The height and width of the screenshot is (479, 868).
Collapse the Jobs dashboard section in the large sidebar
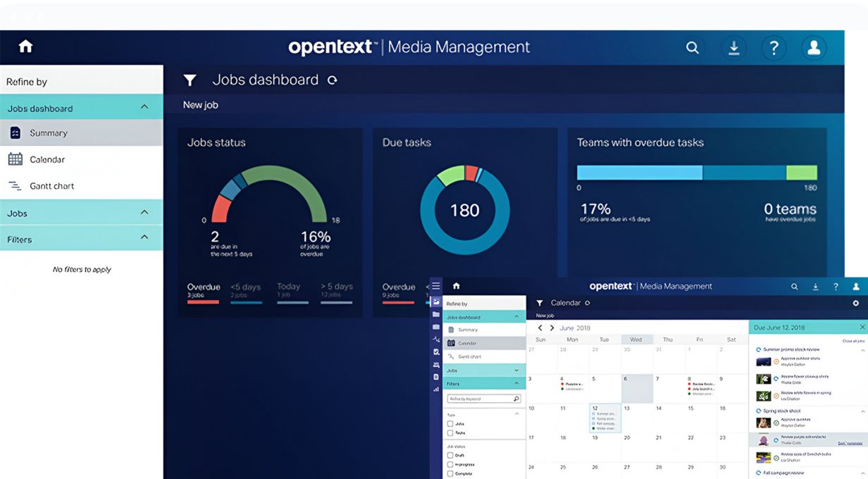pyautogui.click(x=144, y=107)
